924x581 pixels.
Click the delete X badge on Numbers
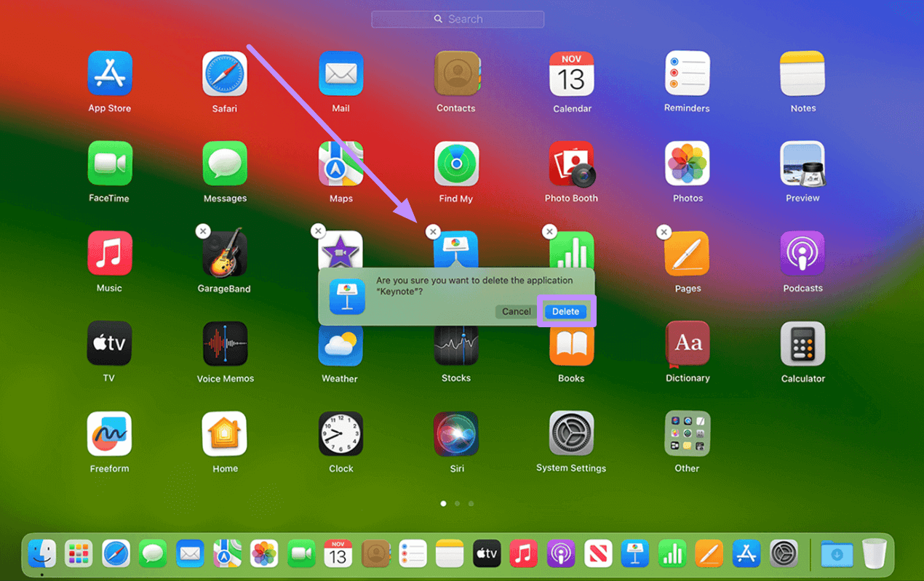(x=549, y=231)
